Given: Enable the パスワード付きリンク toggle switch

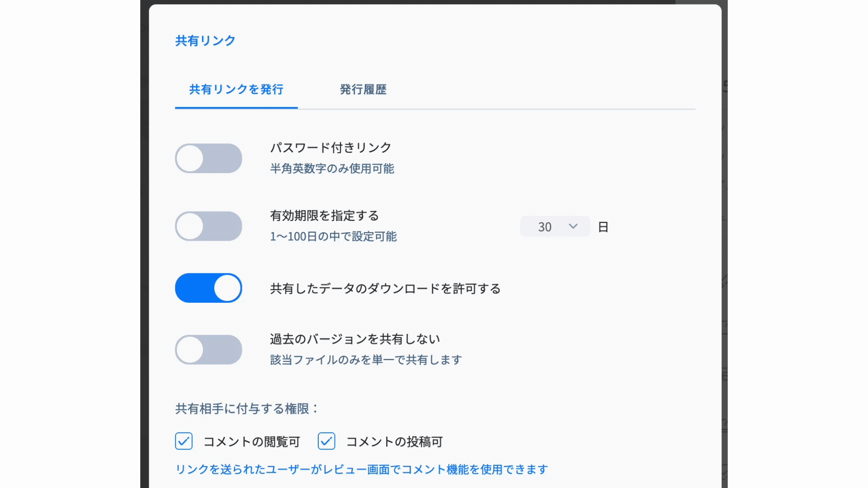Looking at the screenshot, I should pyautogui.click(x=208, y=159).
